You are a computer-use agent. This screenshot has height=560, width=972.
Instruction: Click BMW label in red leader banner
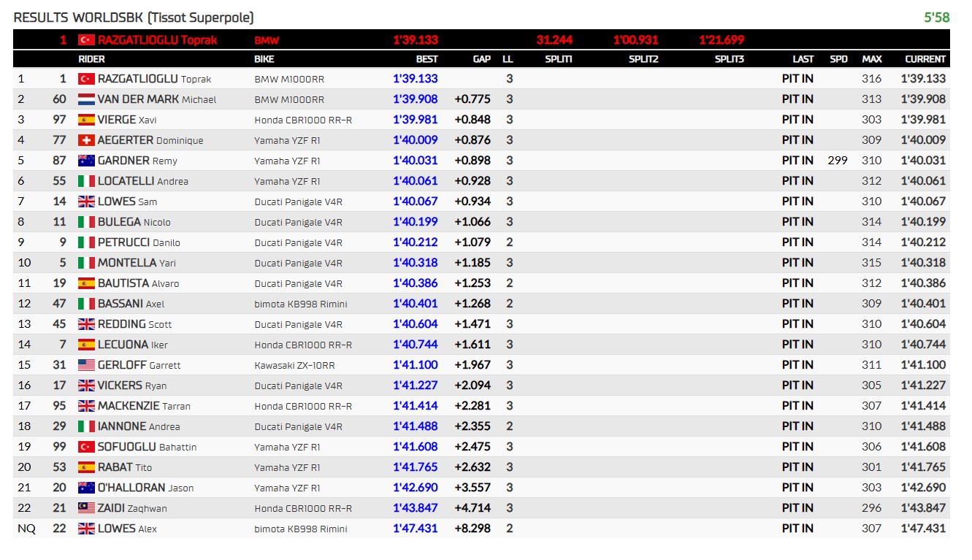click(267, 41)
